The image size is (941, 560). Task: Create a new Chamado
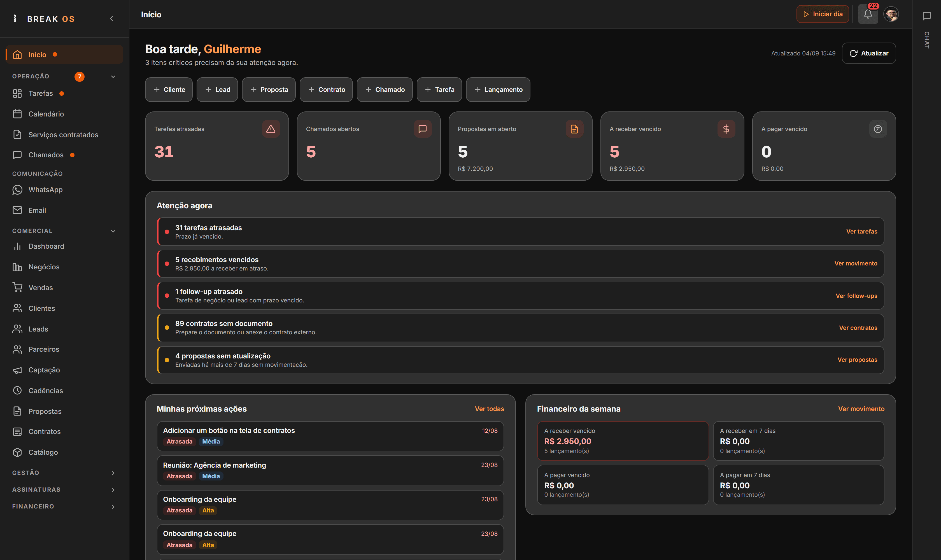pos(385,89)
